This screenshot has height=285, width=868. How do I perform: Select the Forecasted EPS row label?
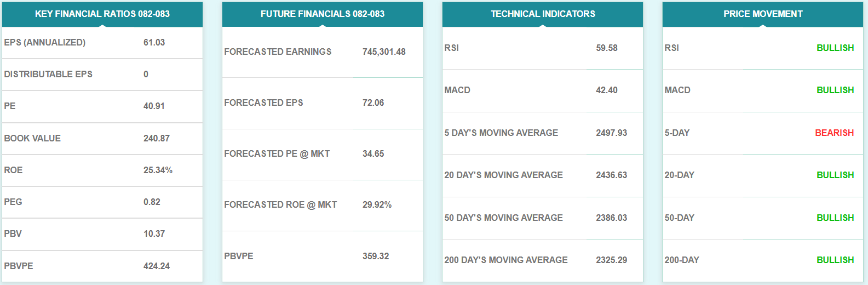coord(263,103)
